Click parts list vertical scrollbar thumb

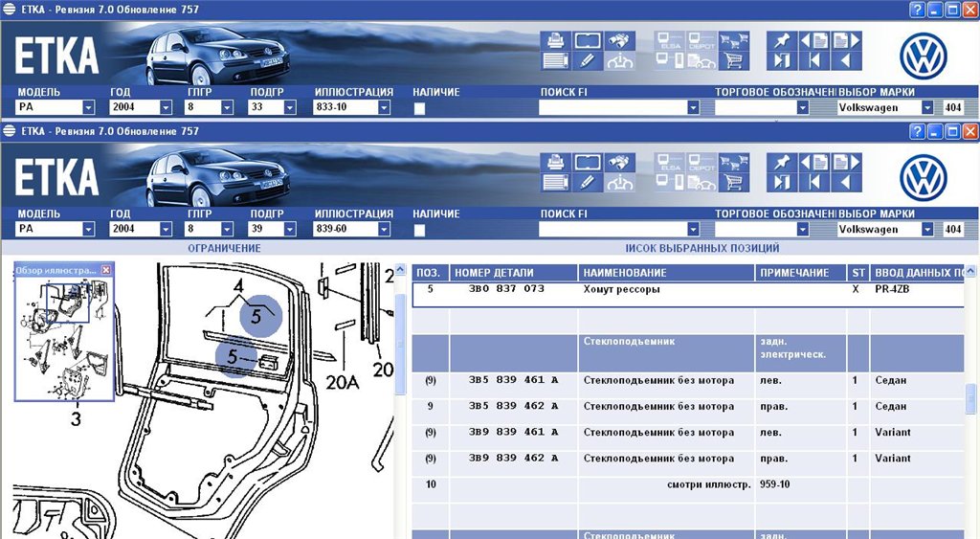click(x=970, y=398)
